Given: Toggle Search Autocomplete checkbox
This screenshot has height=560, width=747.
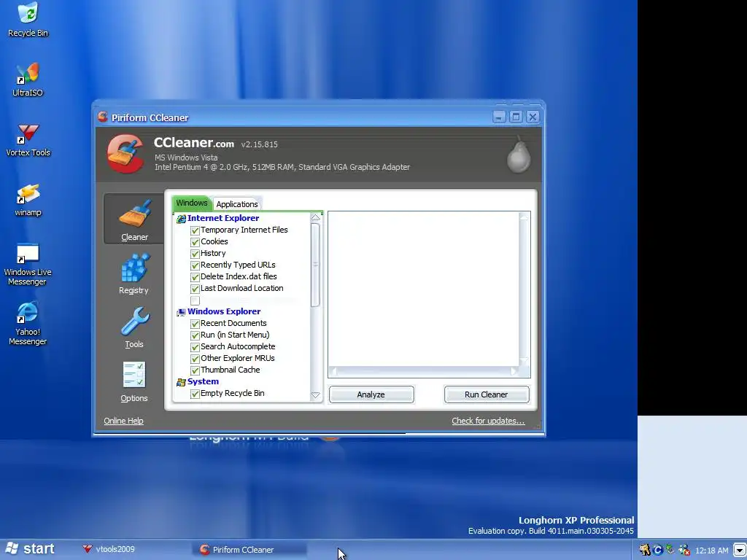Looking at the screenshot, I should pos(195,347).
